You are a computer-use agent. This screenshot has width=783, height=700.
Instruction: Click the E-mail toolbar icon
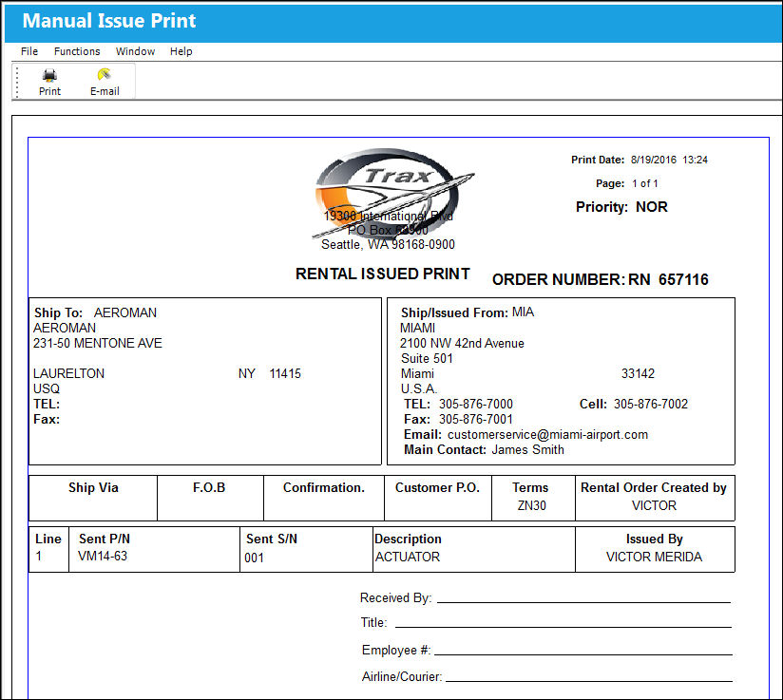pyautogui.click(x=104, y=74)
